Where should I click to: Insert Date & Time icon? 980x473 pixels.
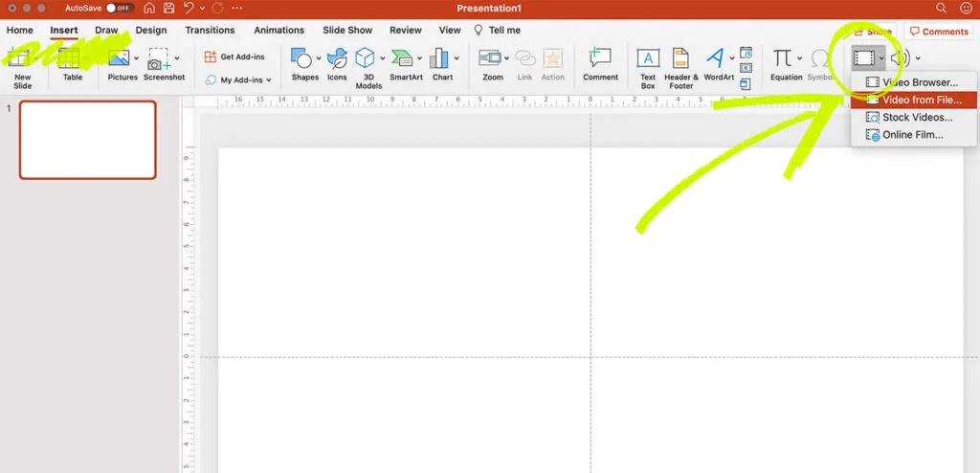point(746,53)
